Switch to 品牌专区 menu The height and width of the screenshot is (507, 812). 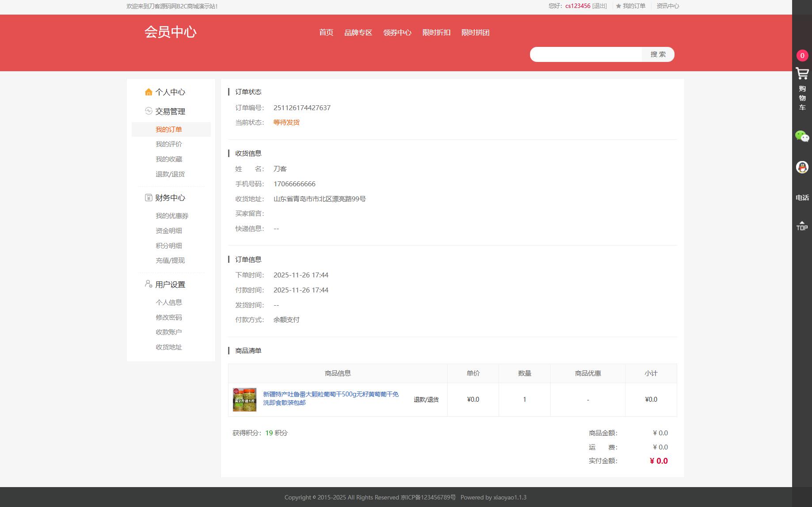point(358,32)
